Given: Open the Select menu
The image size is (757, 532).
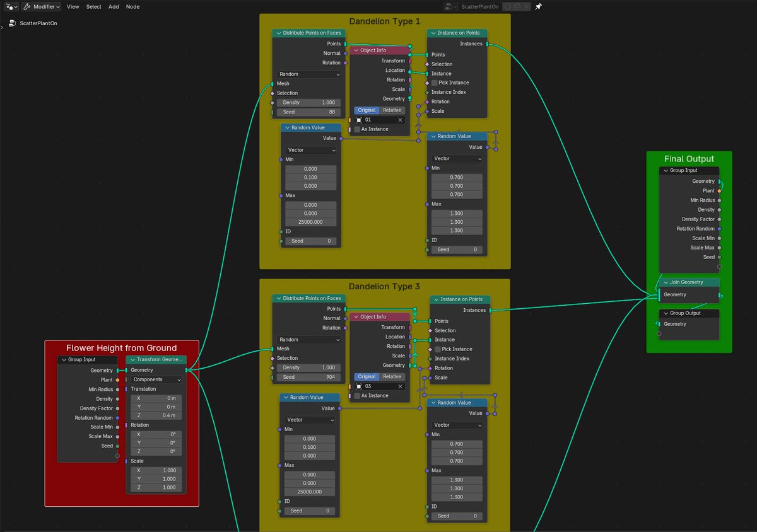Looking at the screenshot, I should [x=93, y=6].
